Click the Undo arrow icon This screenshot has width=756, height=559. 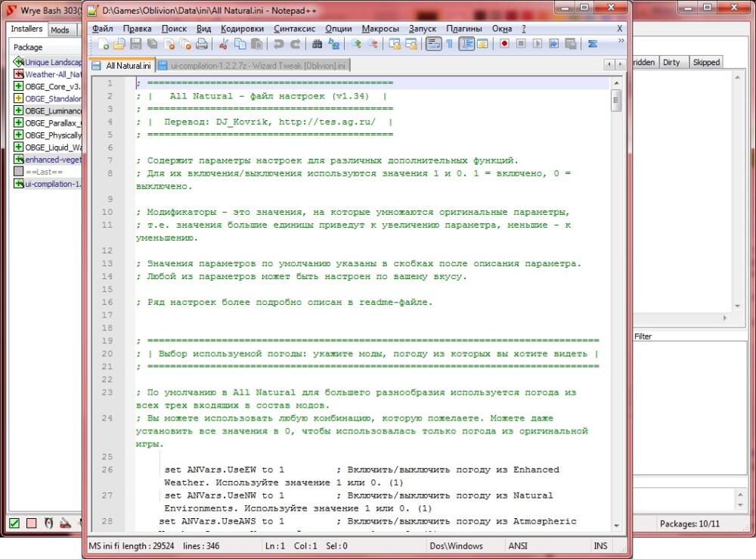click(279, 45)
